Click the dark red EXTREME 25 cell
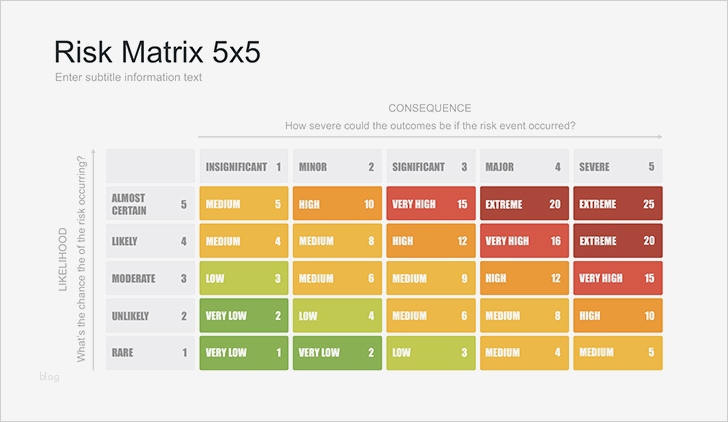The width and height of the screenshot is (728, 422). coord(617,204)
